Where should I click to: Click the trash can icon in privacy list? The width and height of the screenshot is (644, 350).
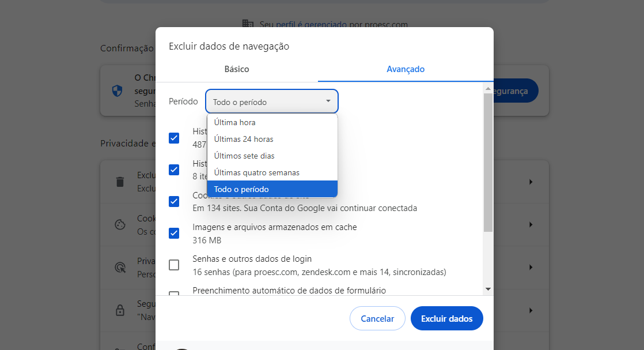click(x=120, y=182)
